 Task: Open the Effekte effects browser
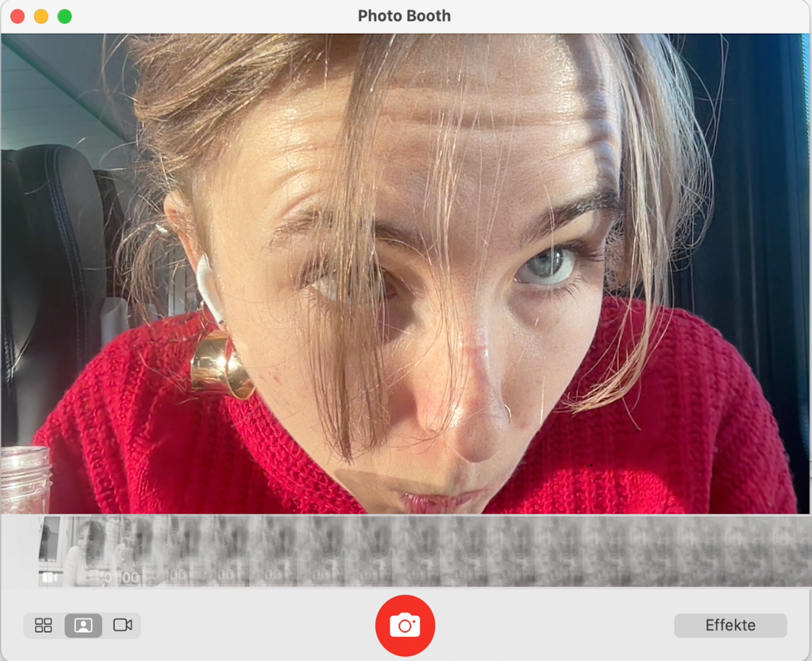[x=730, y=625]
